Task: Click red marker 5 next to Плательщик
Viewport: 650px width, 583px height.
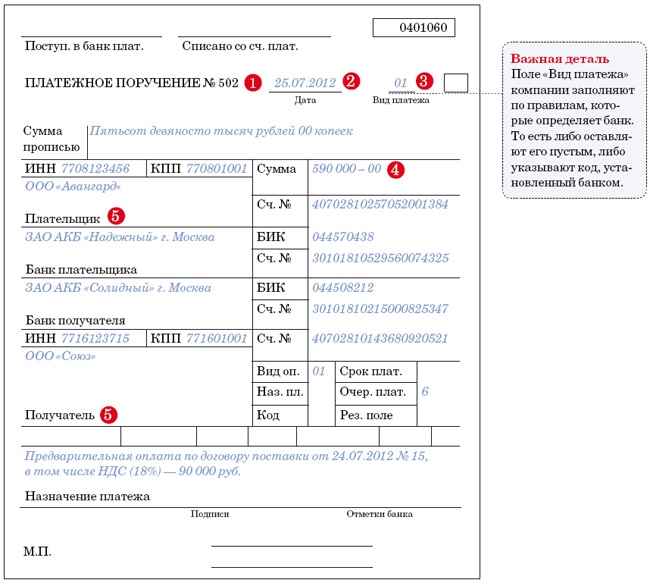Action: [x=116, y=215]
